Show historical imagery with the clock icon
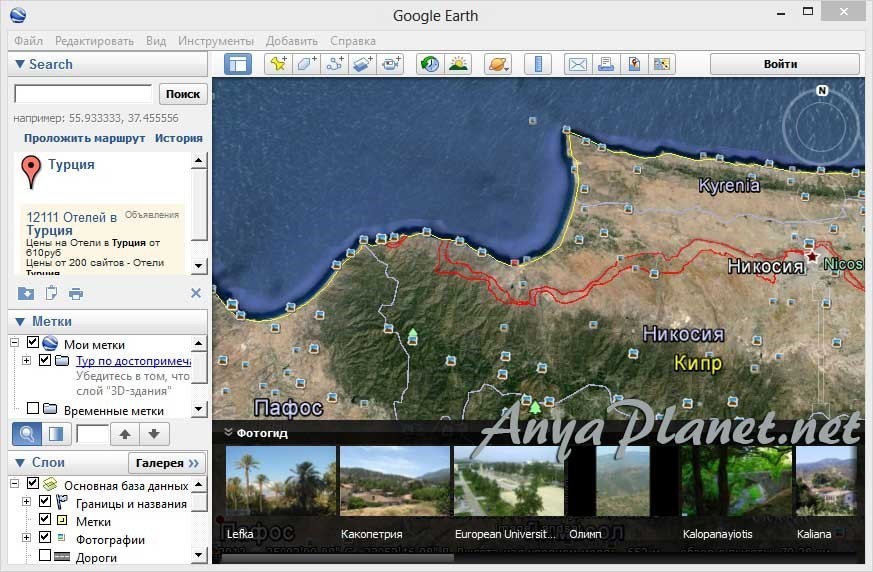The width and height of the screenshot is (873, 572). click(429, 64)
